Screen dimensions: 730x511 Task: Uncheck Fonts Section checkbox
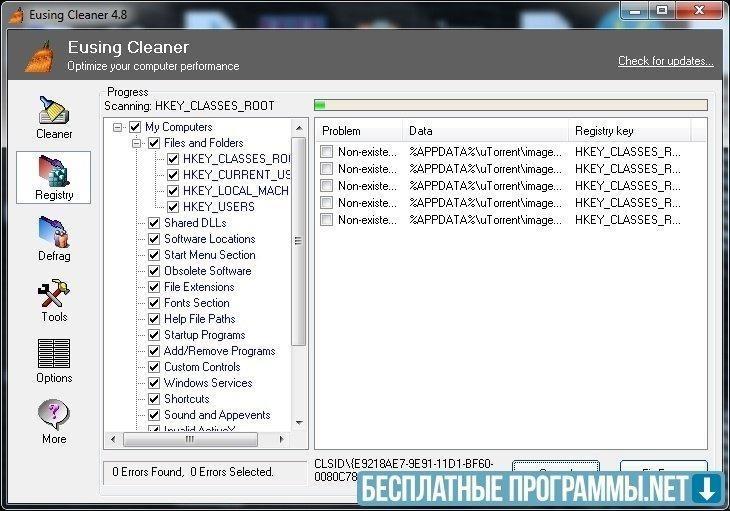(154, 303)
